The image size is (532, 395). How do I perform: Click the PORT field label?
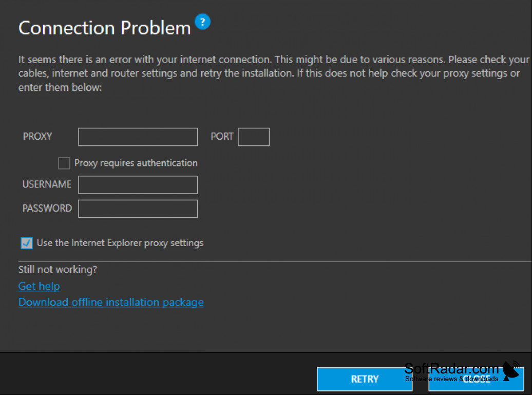tap(222, 137)
